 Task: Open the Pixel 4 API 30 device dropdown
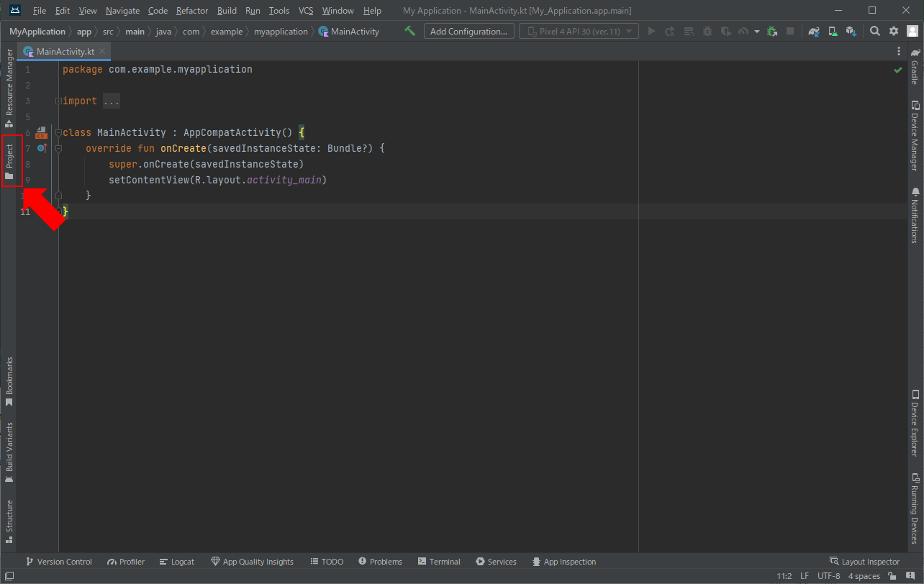tap(579, 31)
